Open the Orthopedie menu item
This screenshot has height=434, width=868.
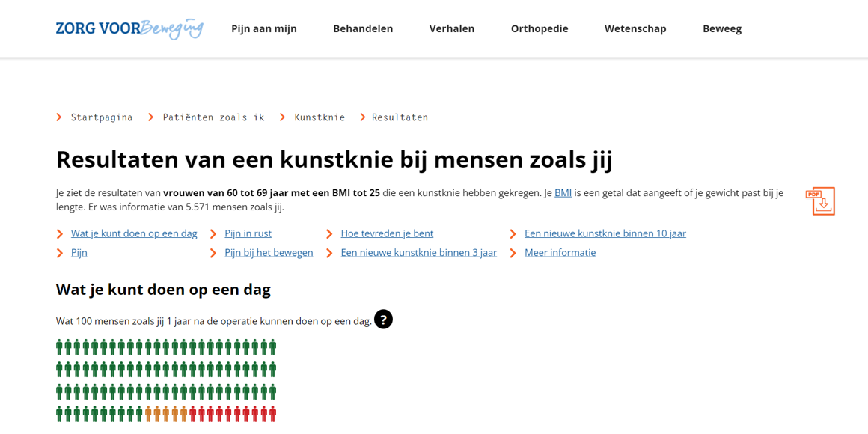coord(539,28)
